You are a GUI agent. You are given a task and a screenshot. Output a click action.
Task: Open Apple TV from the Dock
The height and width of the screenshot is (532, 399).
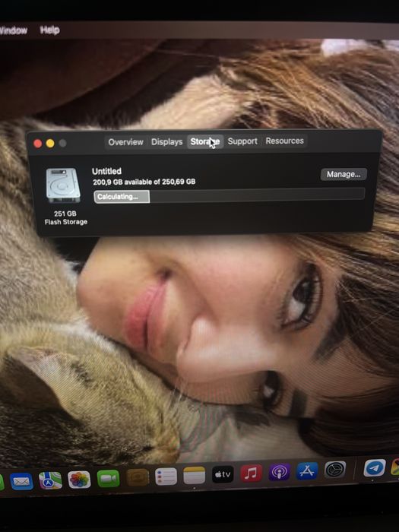[223, 474]
